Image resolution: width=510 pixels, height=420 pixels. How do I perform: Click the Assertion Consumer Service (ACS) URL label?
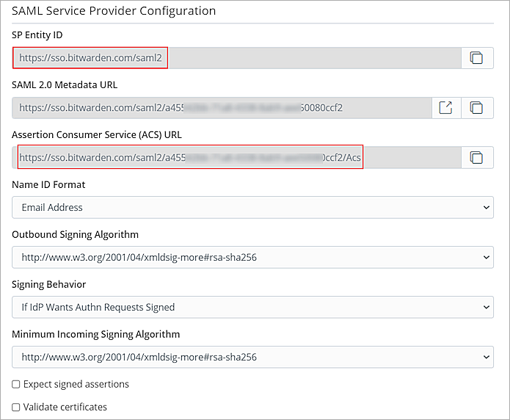(97, 135)
